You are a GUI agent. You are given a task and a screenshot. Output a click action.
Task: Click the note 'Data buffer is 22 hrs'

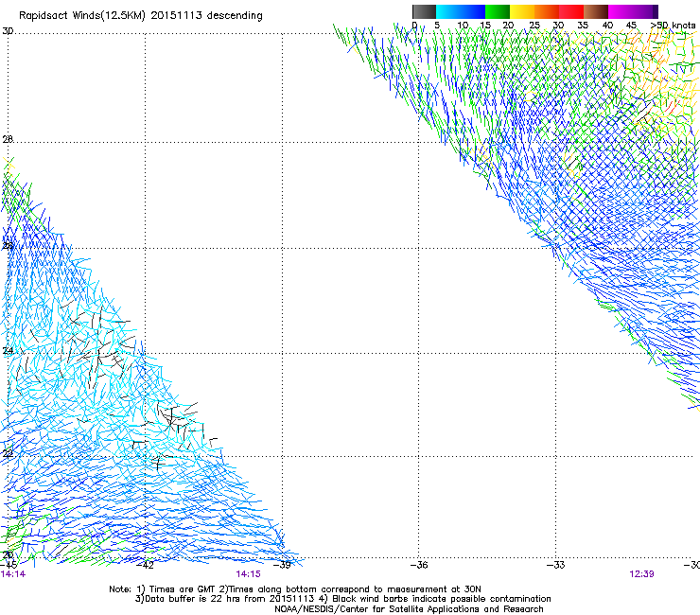click(x=189, y=599)
